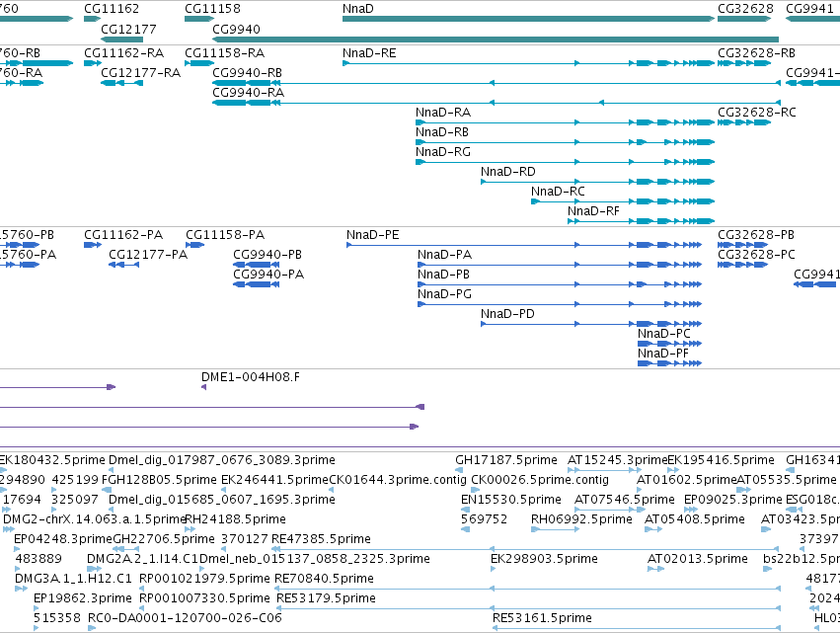Click protein CG9940-PA
Screen dimensions: 840x633
tap(268, 275)
